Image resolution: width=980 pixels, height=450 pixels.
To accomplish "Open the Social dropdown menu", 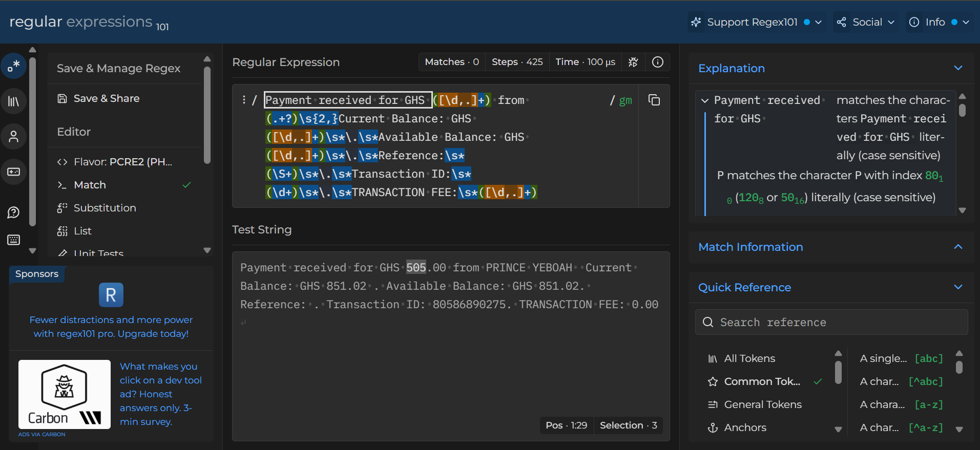I will pos(865,22).
